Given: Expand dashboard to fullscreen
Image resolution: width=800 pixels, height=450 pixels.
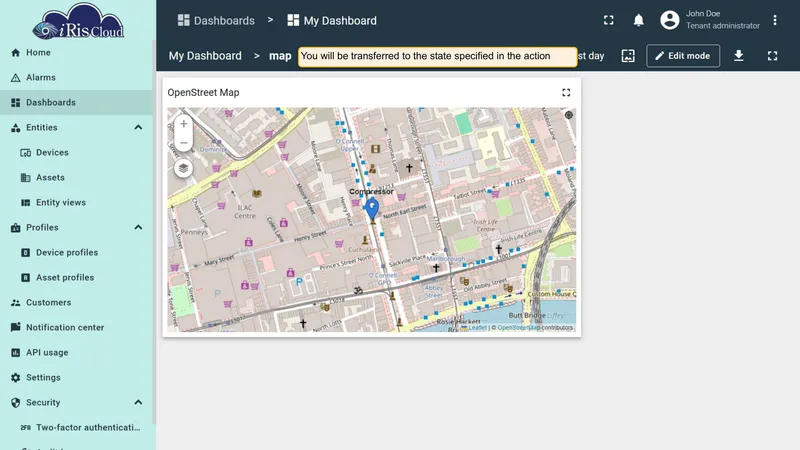Looking at the screenshot, I should (772, 56).
